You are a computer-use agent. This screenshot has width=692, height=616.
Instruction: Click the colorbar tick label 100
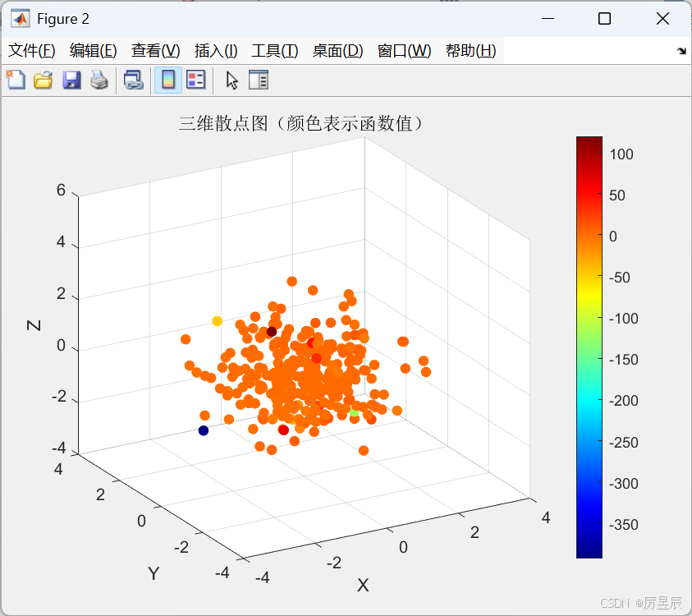pyautogui.click(x=621, y=154)
